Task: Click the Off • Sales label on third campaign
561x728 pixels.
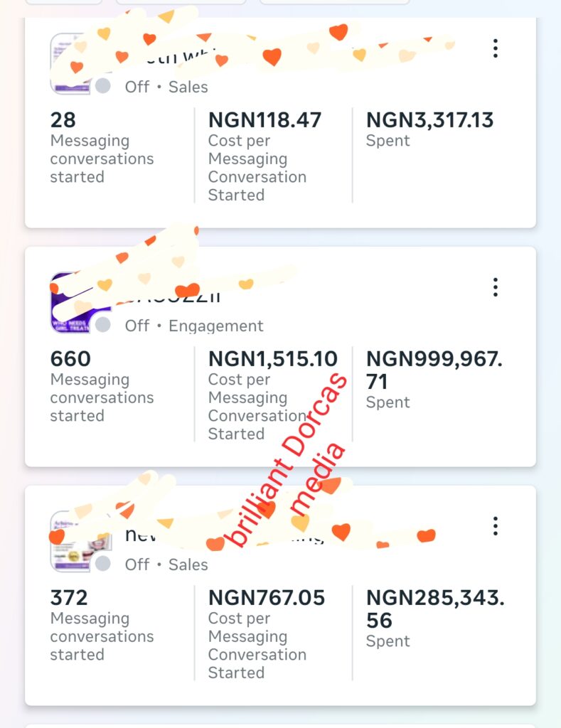Action: [166, 564]
